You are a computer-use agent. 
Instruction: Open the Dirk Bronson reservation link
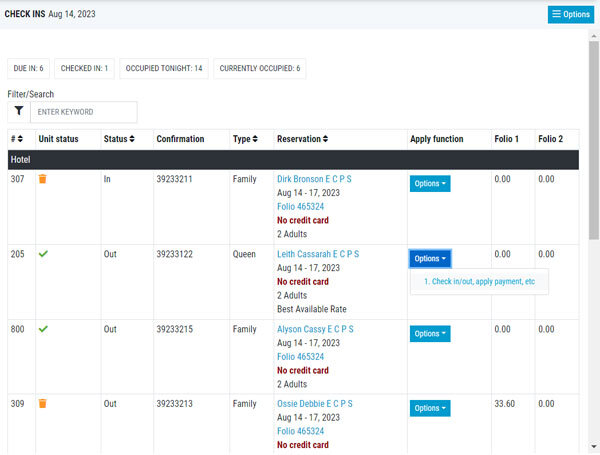pyautogui.click(x=314, y=179)
